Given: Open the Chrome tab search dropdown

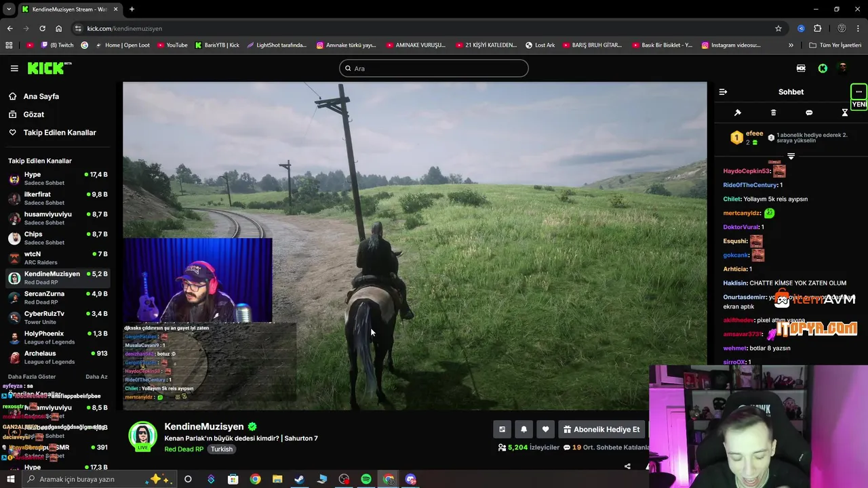Looking at the screenshot, I should click(9, 9).
